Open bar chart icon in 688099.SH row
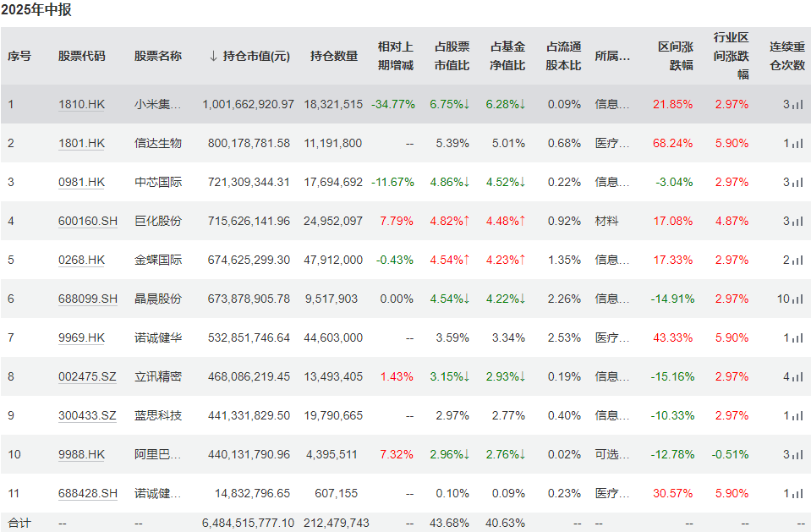 (798, 299)
